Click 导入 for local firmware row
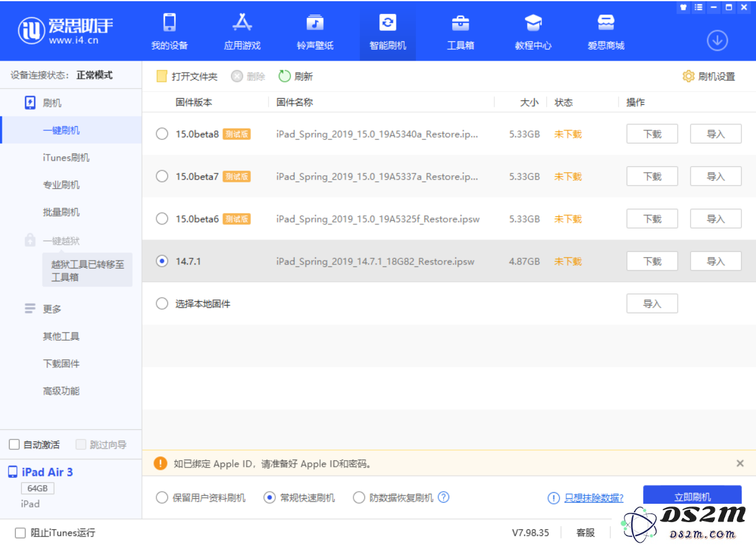The width and height of the screenshot is (756, 545). (652, 304)
